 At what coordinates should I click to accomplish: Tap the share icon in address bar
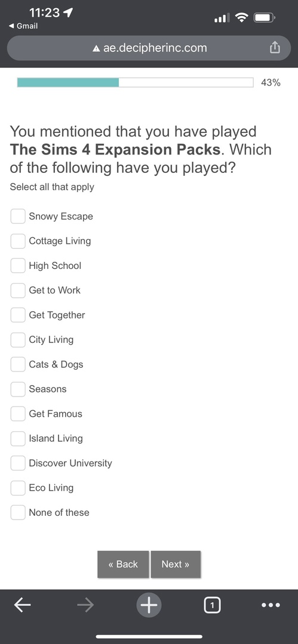pos(275,48)
